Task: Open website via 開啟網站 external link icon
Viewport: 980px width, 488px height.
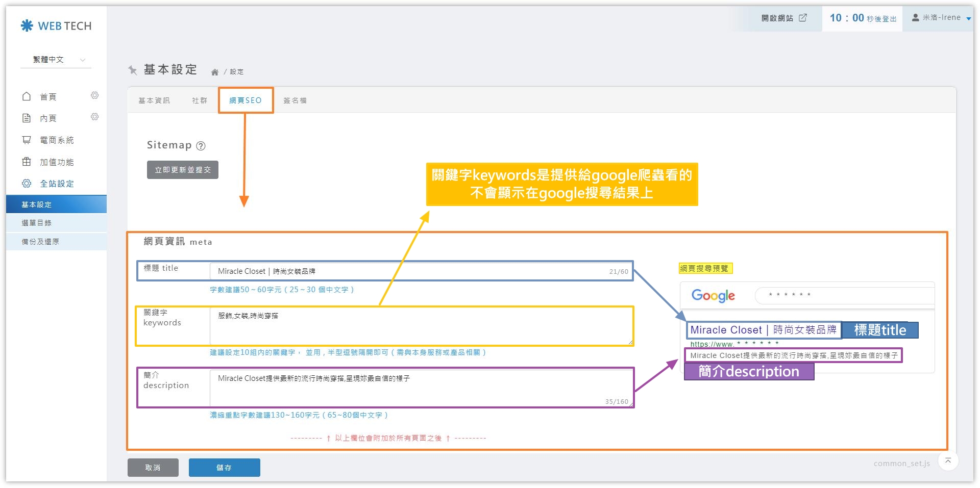Action: (803, 18)
